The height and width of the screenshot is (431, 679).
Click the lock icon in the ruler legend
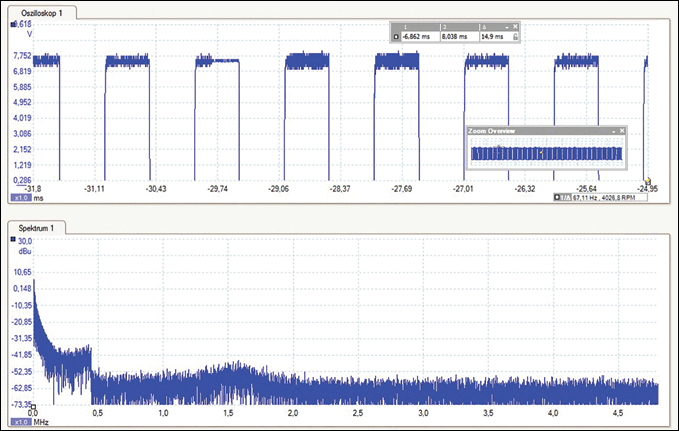pyautogui.click(x=514, y=36)
